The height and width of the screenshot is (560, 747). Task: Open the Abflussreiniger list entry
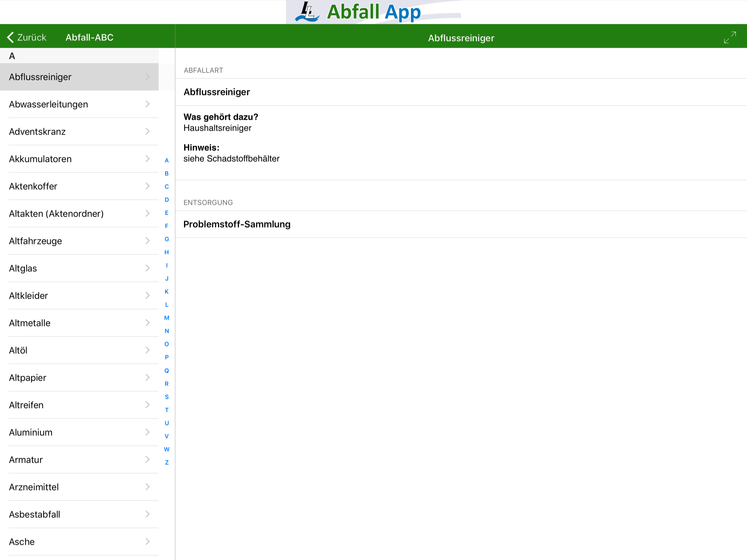(x=79, y=77)
